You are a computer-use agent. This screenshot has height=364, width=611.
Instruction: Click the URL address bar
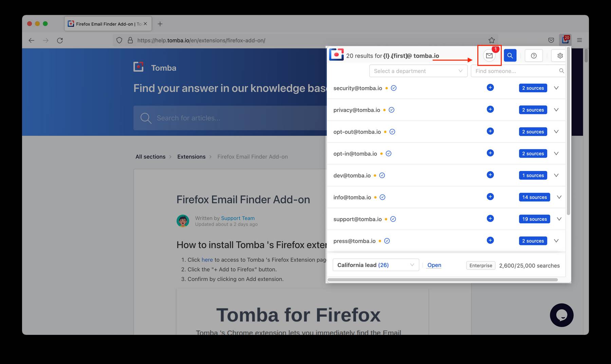(x=305, y=40)
